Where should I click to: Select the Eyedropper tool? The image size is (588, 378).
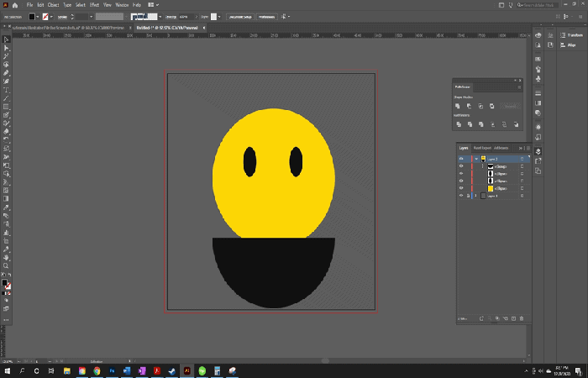coord(6,207)
